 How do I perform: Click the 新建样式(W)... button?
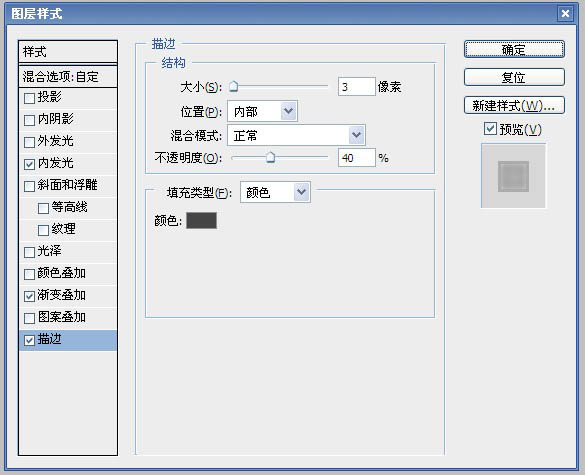(x=514, y=106)
